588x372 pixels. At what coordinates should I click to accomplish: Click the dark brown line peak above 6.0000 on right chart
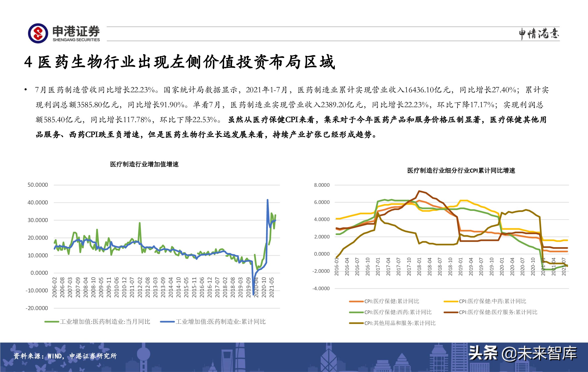coord(419,191)
